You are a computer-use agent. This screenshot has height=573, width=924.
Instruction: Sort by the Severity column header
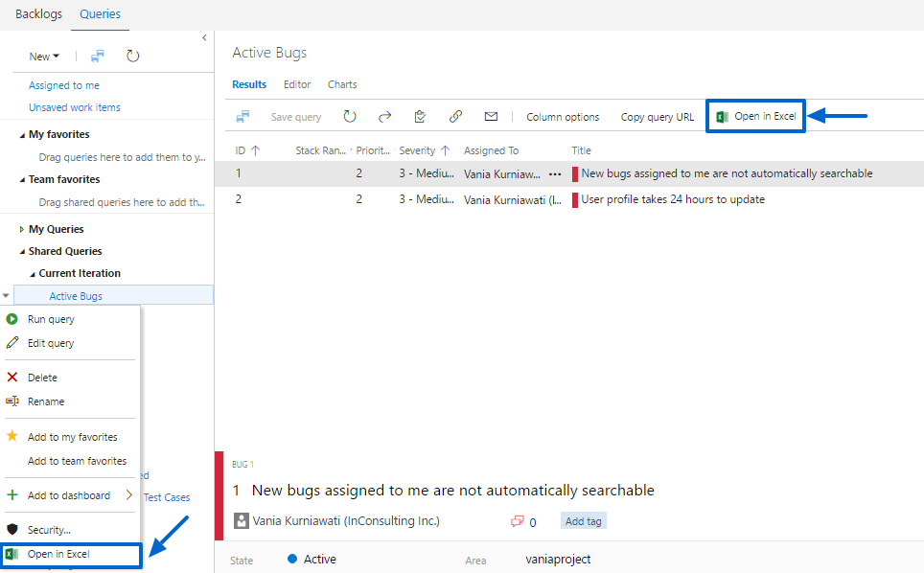point(418,150)
